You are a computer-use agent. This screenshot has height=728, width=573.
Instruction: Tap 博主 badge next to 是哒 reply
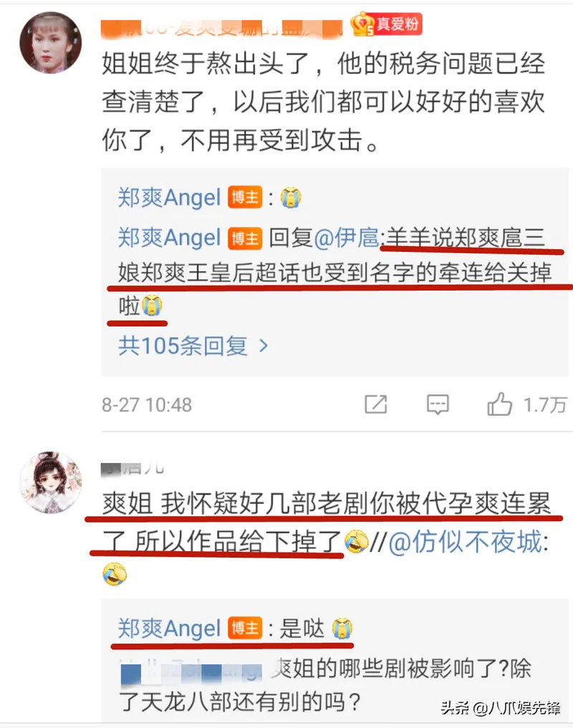click(245, 628)
